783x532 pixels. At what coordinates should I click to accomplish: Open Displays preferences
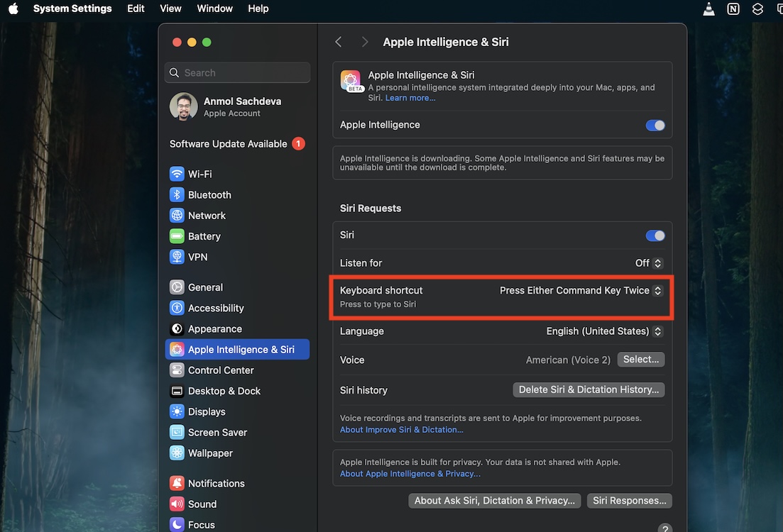point(207,411)
